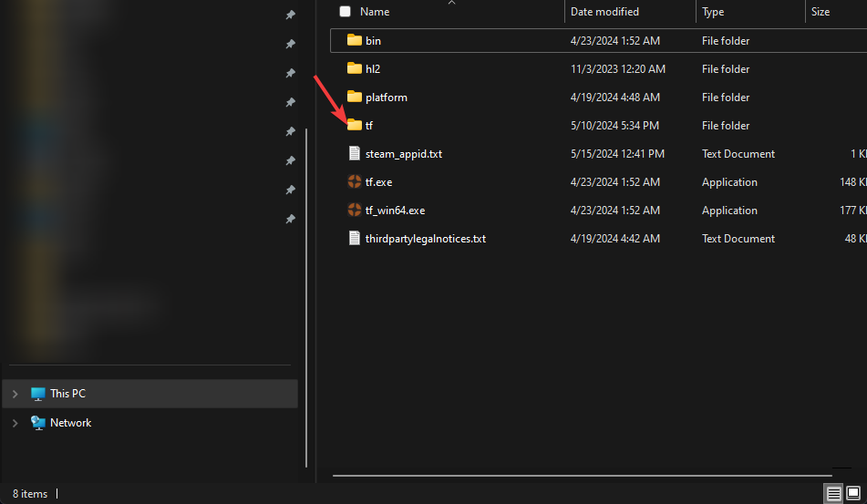
Task: Click Text Document type of steam_appid.txt row
Action: click(738, 154)
